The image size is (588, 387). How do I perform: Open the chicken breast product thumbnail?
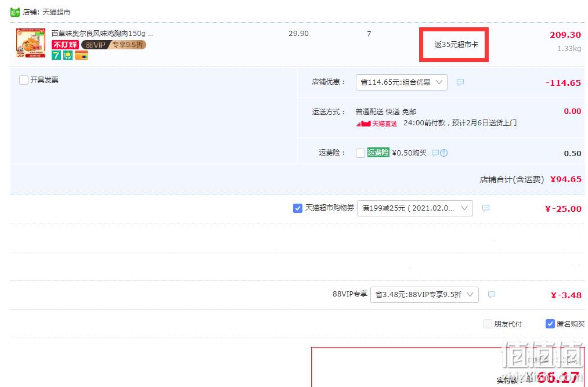click(x=31, y=43)
